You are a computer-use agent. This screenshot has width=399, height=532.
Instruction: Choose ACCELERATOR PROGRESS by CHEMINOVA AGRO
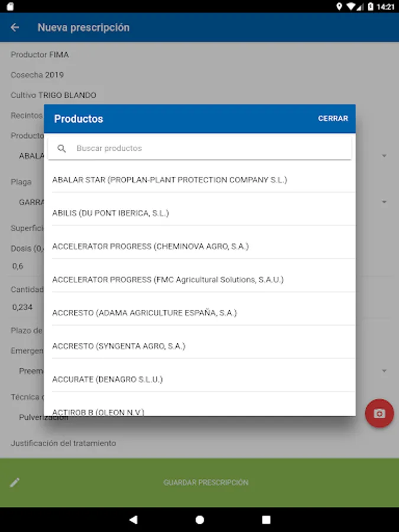(203, 246)
